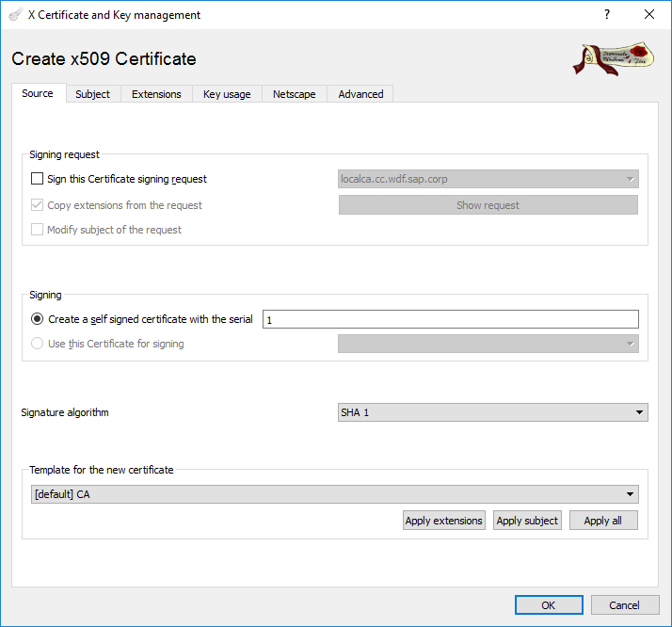Select Create a self signed certificate option
Screen dimensions: 672x627
coord(38,319)
